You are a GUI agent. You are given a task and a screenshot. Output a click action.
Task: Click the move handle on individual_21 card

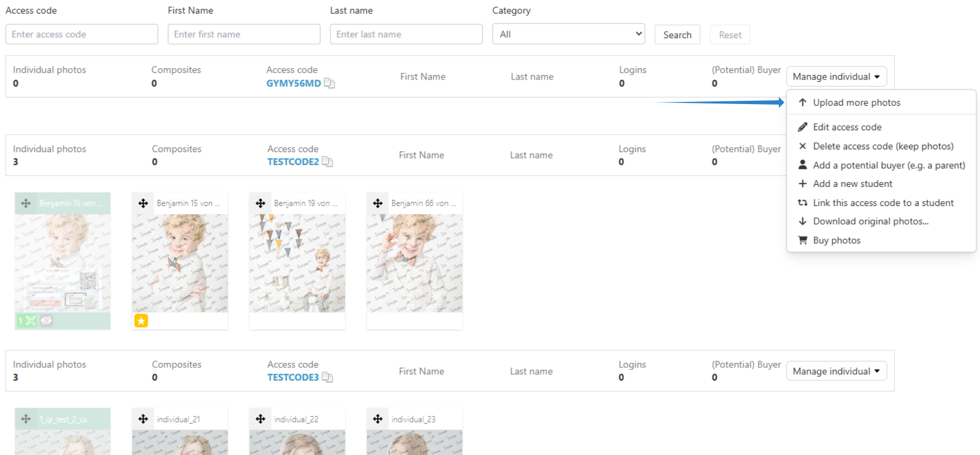143,419
